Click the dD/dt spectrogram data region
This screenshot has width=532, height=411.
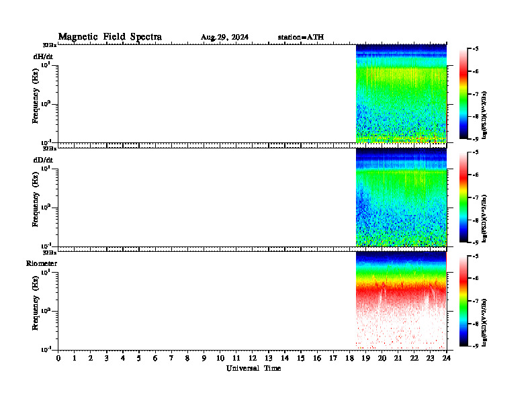tap(401, 197)
